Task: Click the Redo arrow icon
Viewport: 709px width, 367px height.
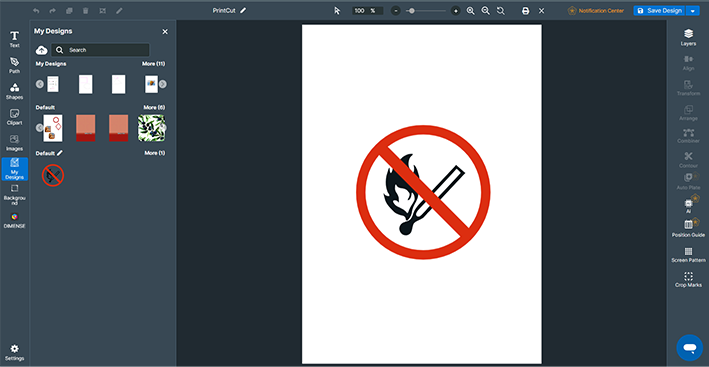Action: pyautogui.click(x=52, y=10)
